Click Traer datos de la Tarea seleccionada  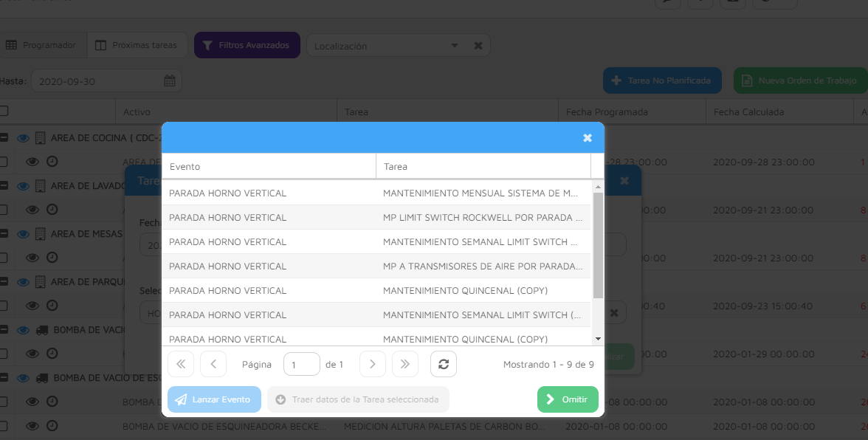[x=358, y=399]
